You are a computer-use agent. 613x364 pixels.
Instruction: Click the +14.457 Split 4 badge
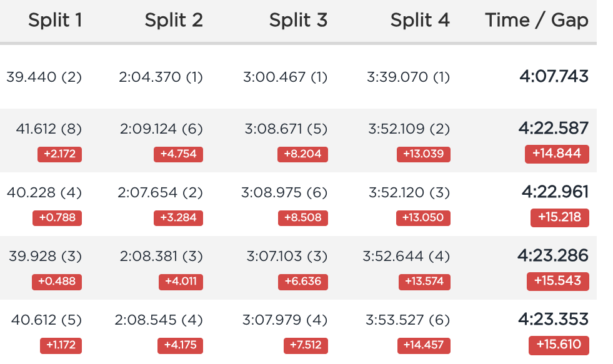[x=424, y=346]
